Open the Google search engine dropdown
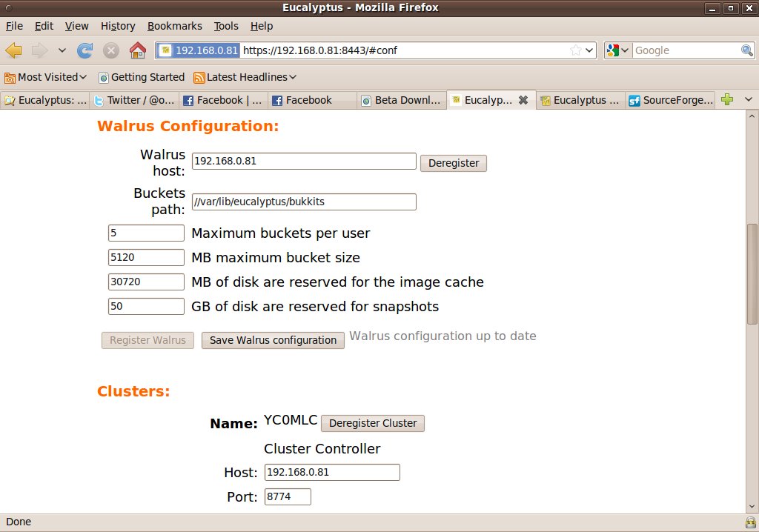The image size is (759, 532). click(x=618, y=50)
